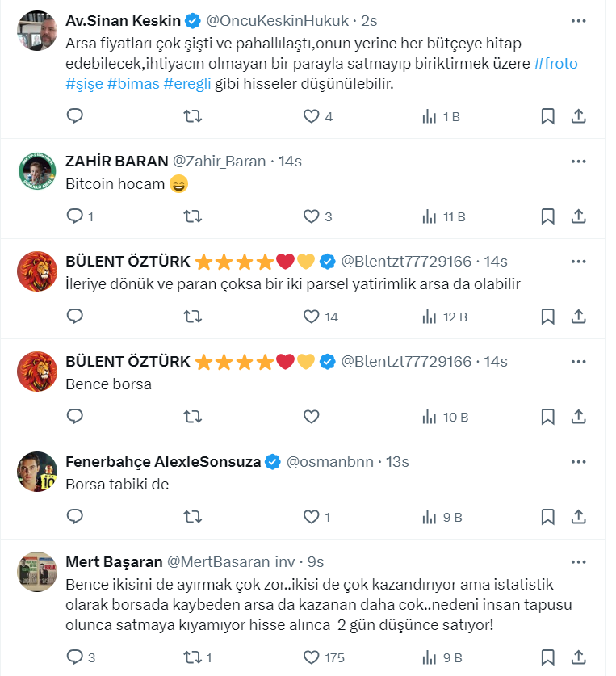Open the #froto hashtag
Image resolution: width=616 pixels, height=676 pixels.
556,63
